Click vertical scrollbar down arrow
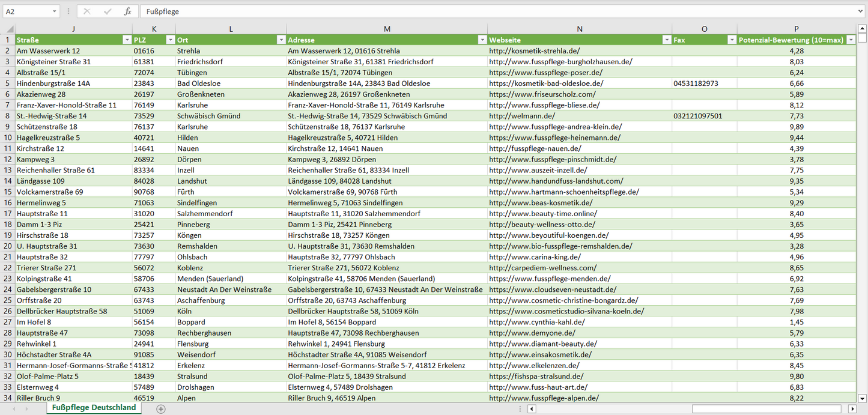 [x=863, y=398]
